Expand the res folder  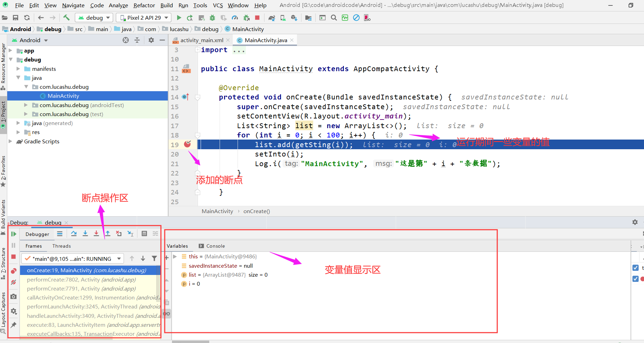(x=18, y=132)
